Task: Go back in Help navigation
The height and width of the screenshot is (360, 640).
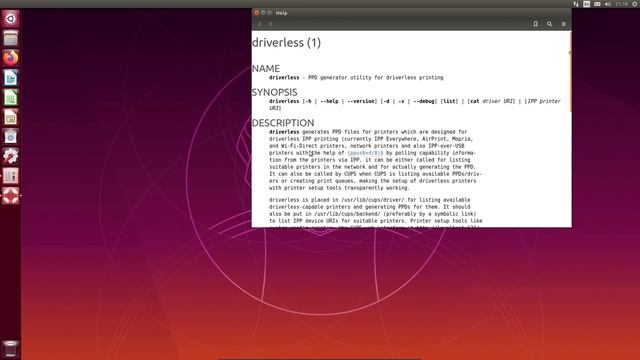Action: pyautogui.click(x=259, y=24)
